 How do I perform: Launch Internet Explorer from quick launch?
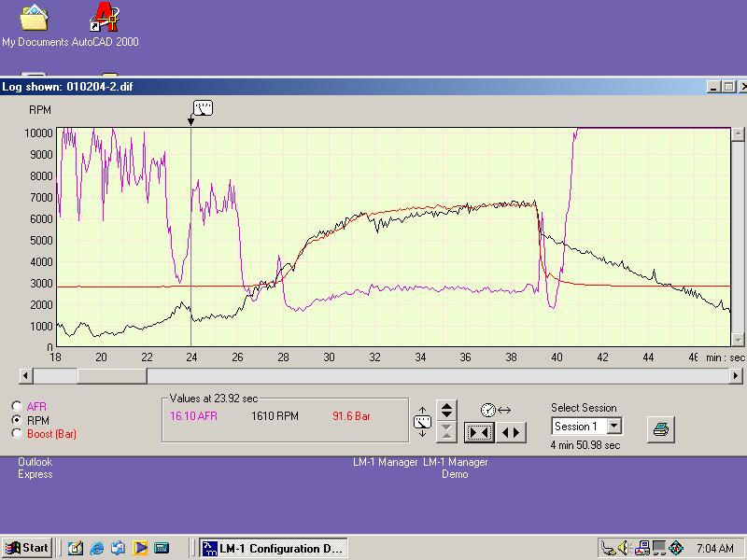(97, 548)
